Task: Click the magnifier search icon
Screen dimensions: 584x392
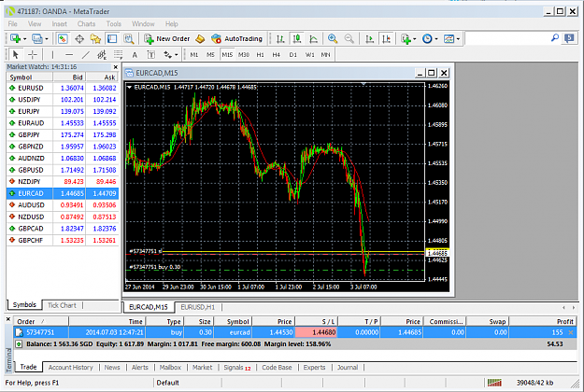Action: coord(555,38)
